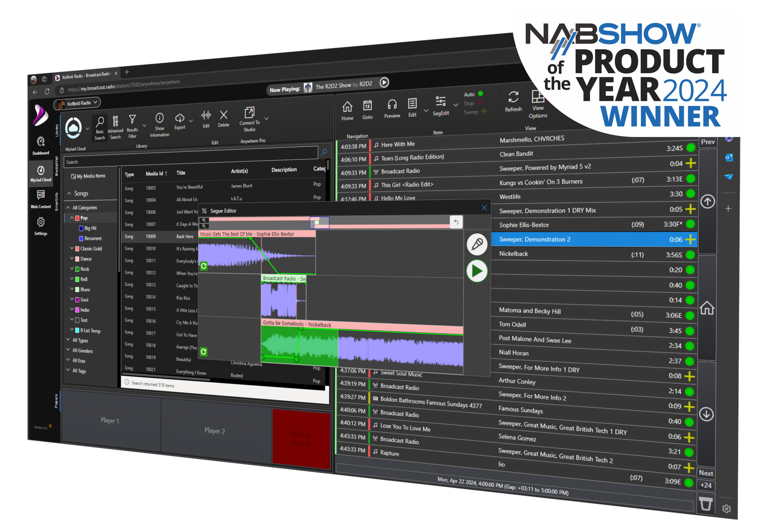Expand the All Genders filter
The height and width of the screenshot is (532, 769).
click(68, 350)
